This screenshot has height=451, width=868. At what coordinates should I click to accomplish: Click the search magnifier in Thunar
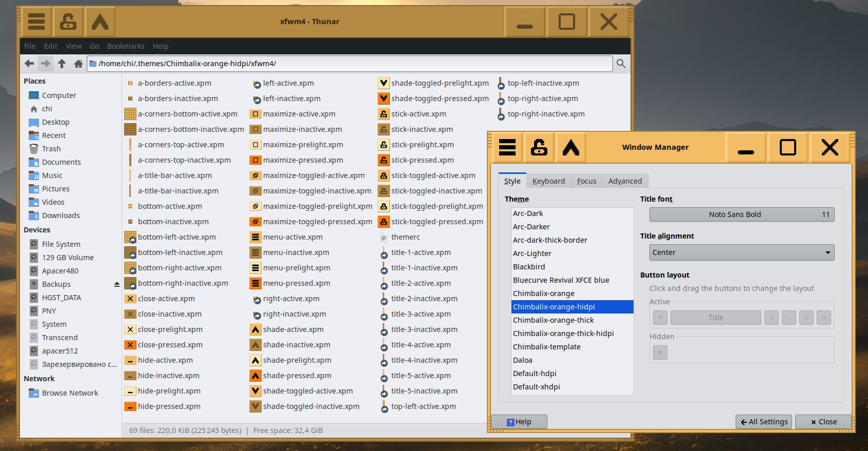pos(621,64)
